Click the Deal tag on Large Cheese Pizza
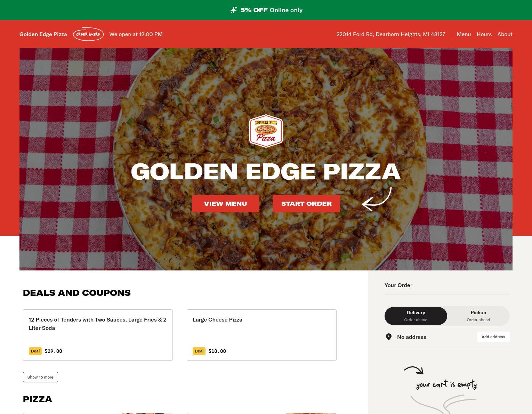 [x=199, y=351]
